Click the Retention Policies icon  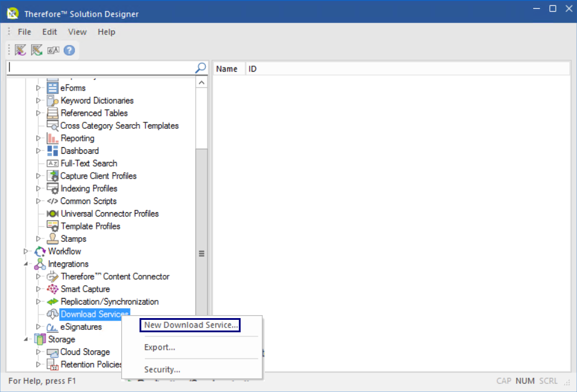coord(53,365)
